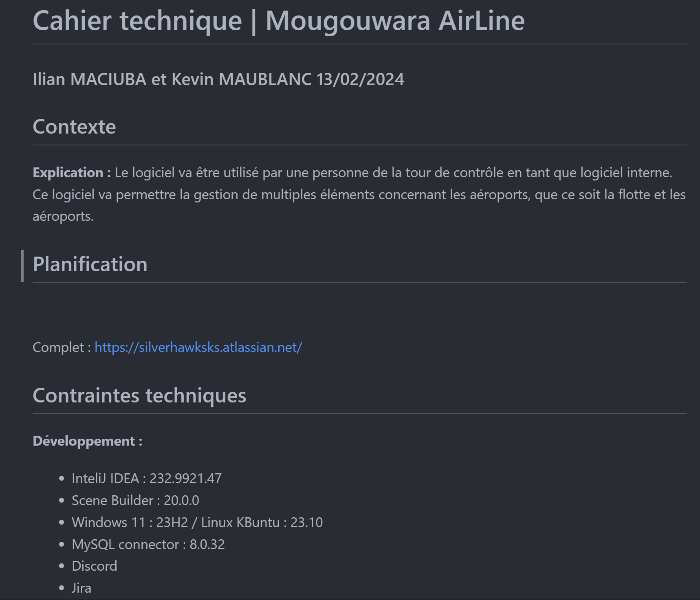Click the Planification heading

(90, 264)
